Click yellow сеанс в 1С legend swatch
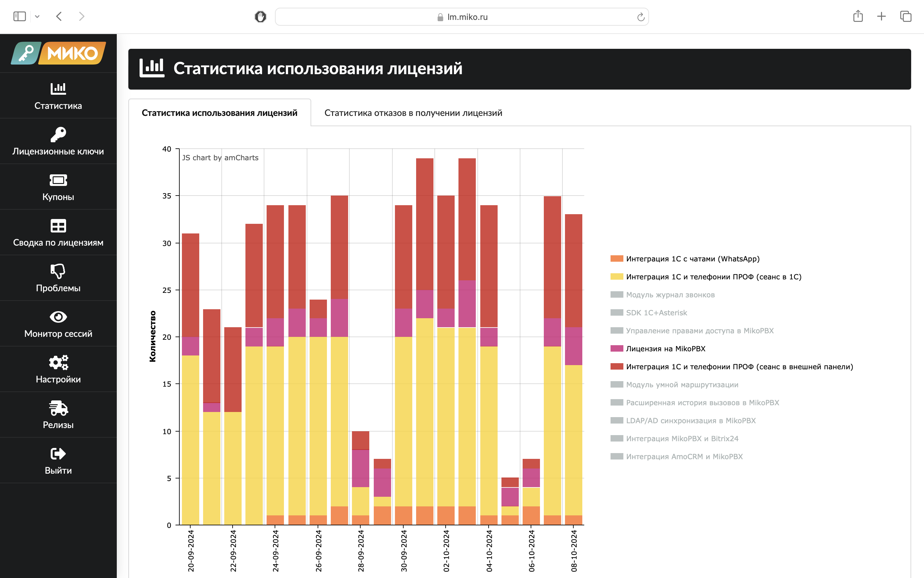924x578 pixels. click(x=617, y=276)
